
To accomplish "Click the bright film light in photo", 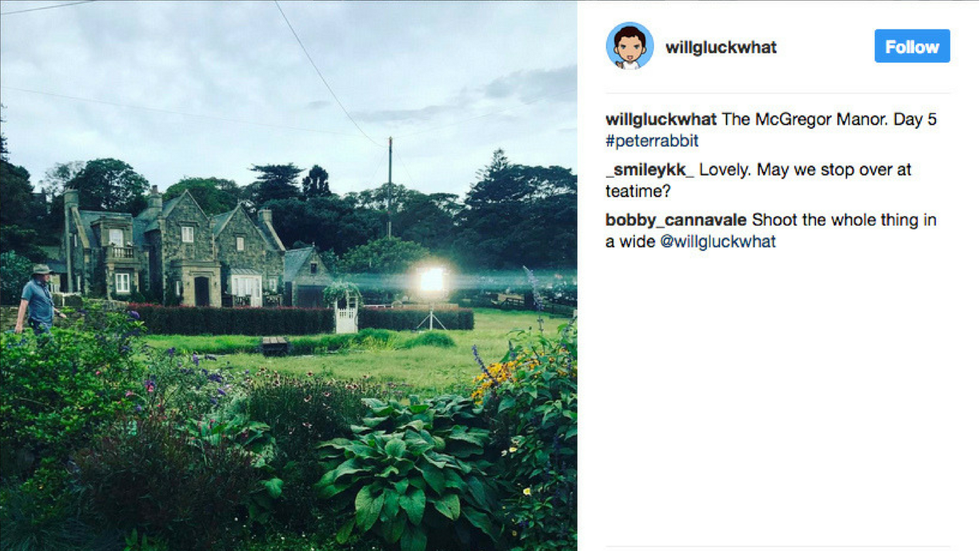I will click(x=431, y=280).
